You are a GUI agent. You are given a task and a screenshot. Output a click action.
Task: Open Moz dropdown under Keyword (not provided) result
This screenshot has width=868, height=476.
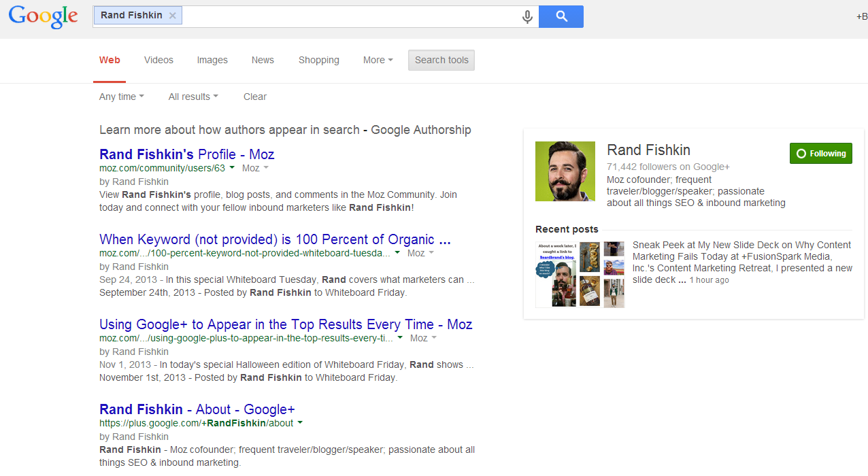pyautogui.click(x=420, y=253)
